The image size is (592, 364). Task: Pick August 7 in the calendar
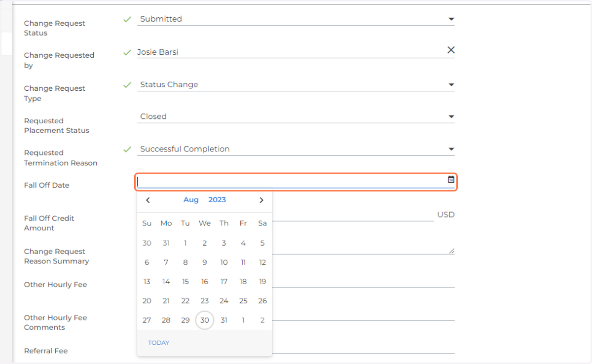[x=166, y=262]
